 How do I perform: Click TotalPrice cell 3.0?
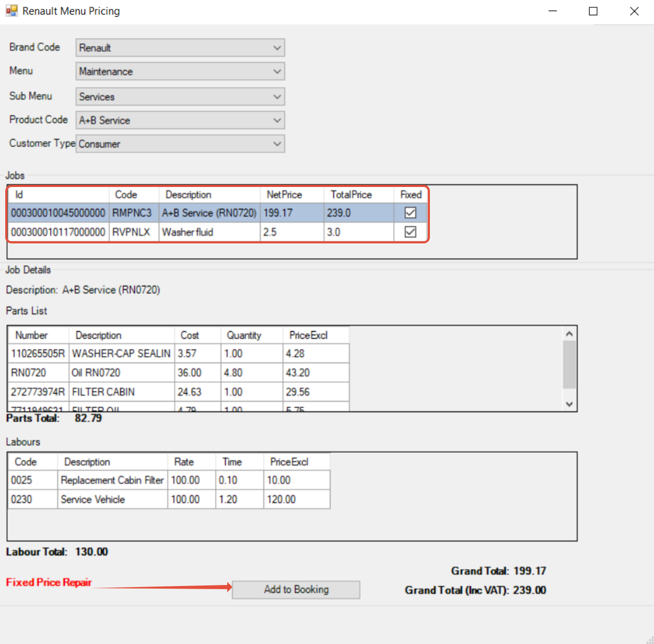pos(359,232)
